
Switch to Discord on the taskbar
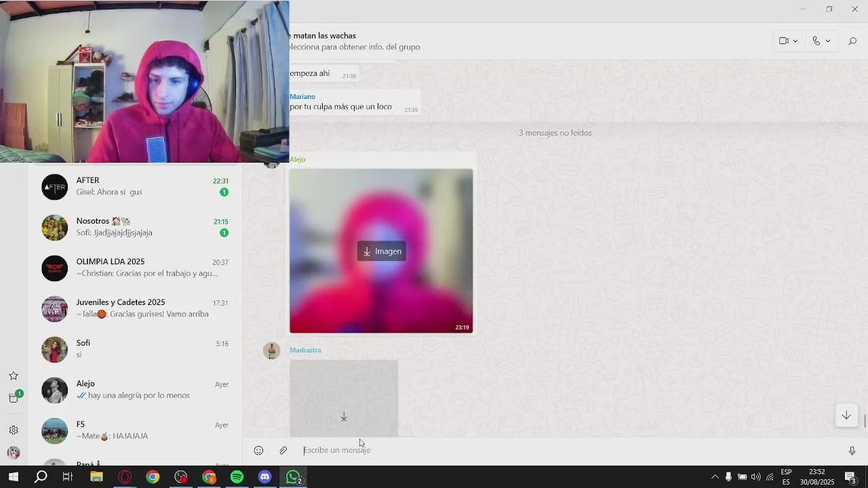pyautogui.click(x=264, y=477)
